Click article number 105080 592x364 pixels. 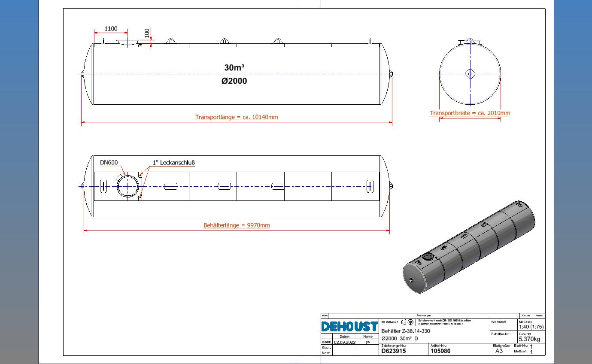(440, 351)
